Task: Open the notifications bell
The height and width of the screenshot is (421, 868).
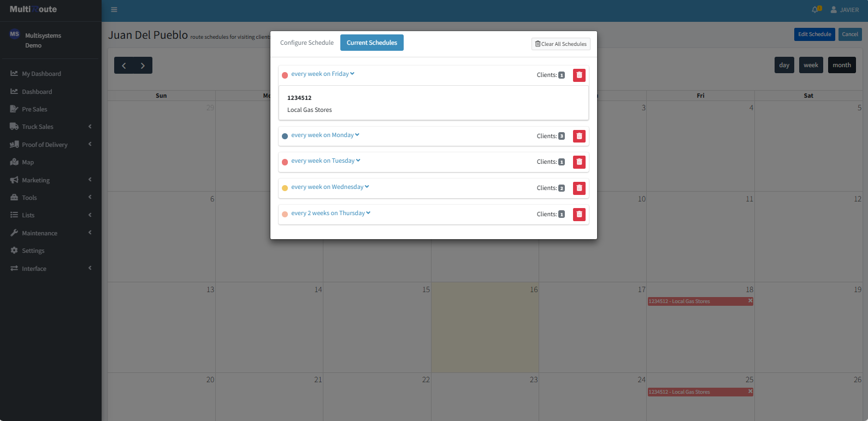Action: pos(816,10)
